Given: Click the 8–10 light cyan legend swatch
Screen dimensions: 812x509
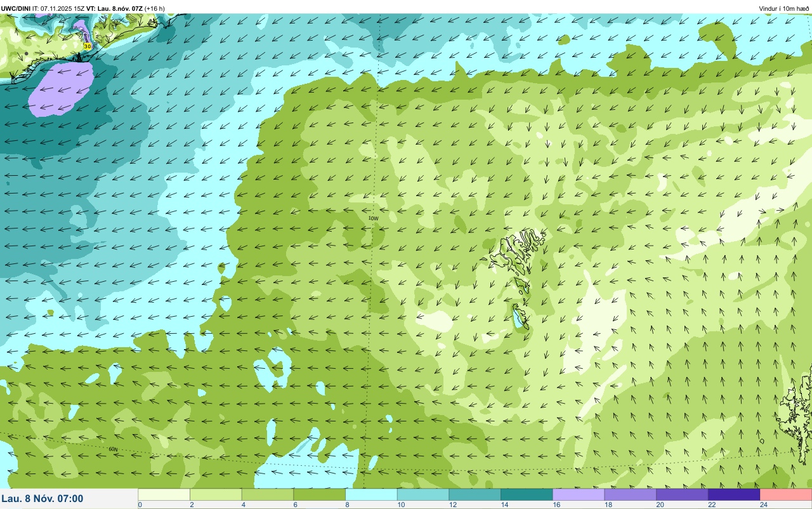Looking at the screenshot, I should point(372,494).
